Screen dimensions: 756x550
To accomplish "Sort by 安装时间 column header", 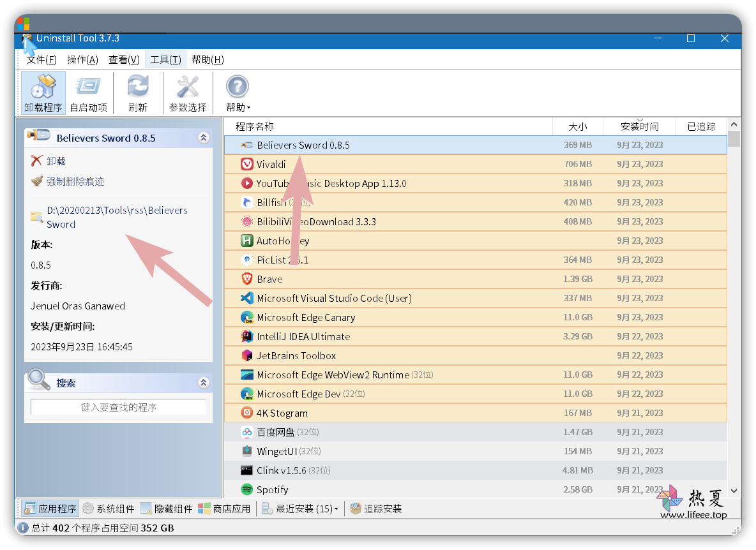I will point(639,127).
